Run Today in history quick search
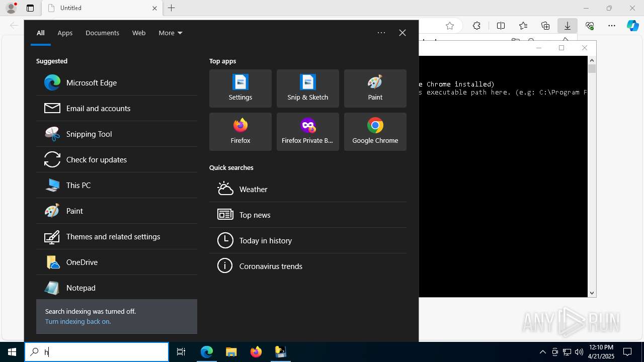This screenshot has height=362, width=644. click(x=308, y=240)
